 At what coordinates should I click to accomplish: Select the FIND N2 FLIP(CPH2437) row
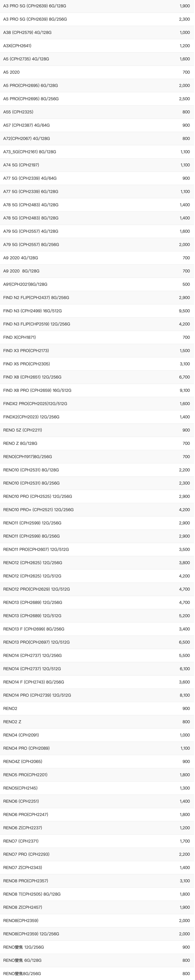[x=36, y=298]
